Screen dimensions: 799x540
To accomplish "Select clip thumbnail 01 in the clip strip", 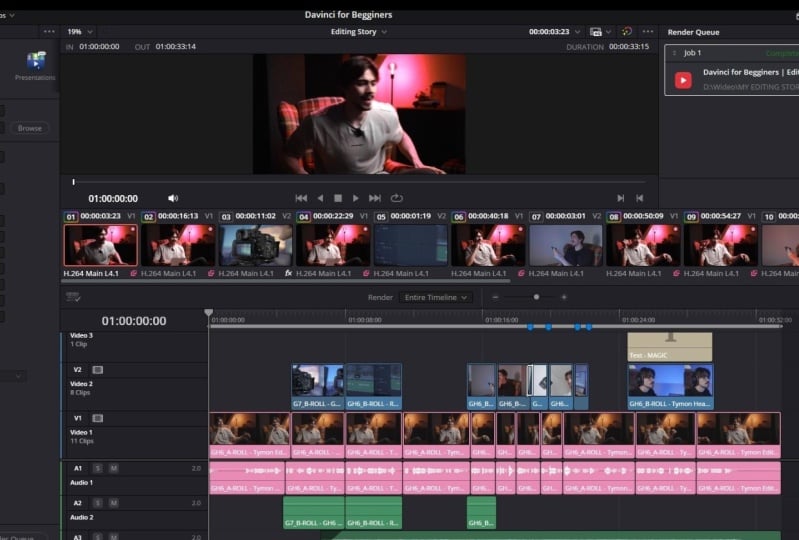I will pyautogui.click(x=100, y=245).
